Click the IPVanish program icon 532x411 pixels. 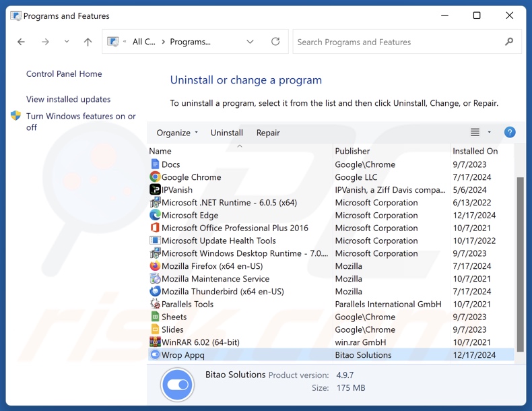tap(155, 189)
